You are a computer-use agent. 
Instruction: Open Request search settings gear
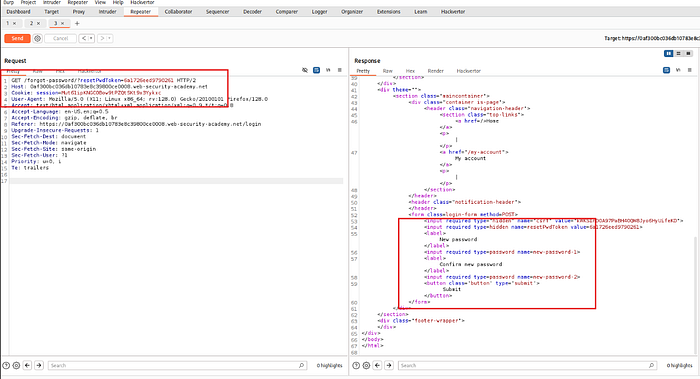tap(17, 365)
